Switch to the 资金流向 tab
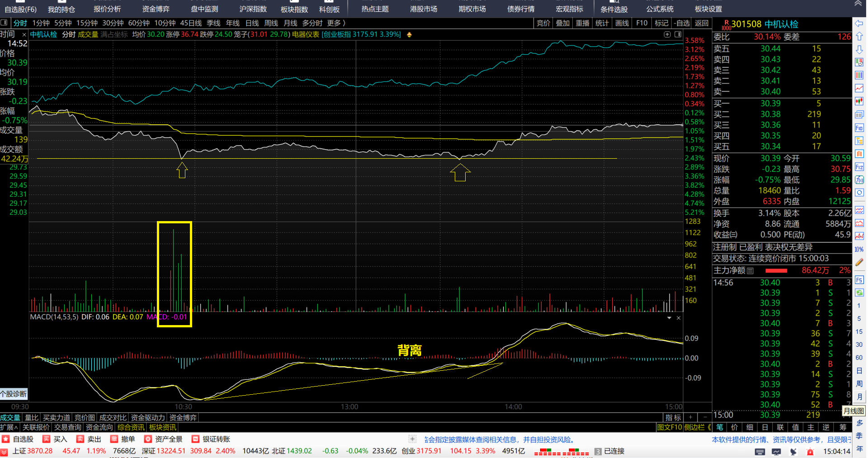This screenshot has height=458, width=868. 99,427
